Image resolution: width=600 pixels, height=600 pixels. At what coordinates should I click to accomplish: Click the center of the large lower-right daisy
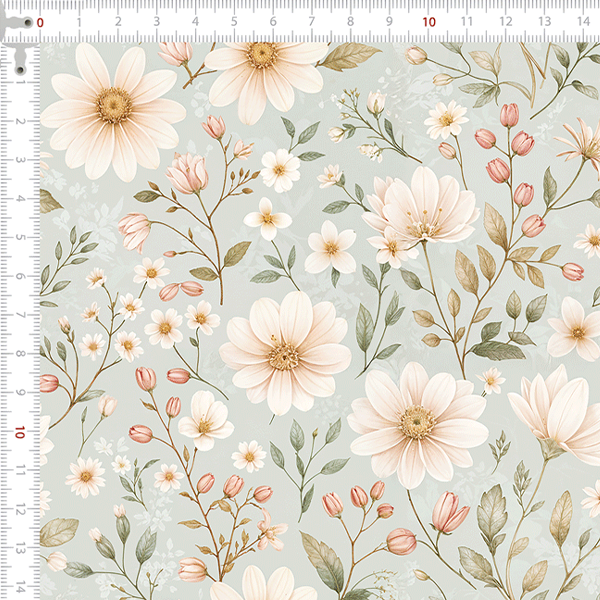coord(417,422)
